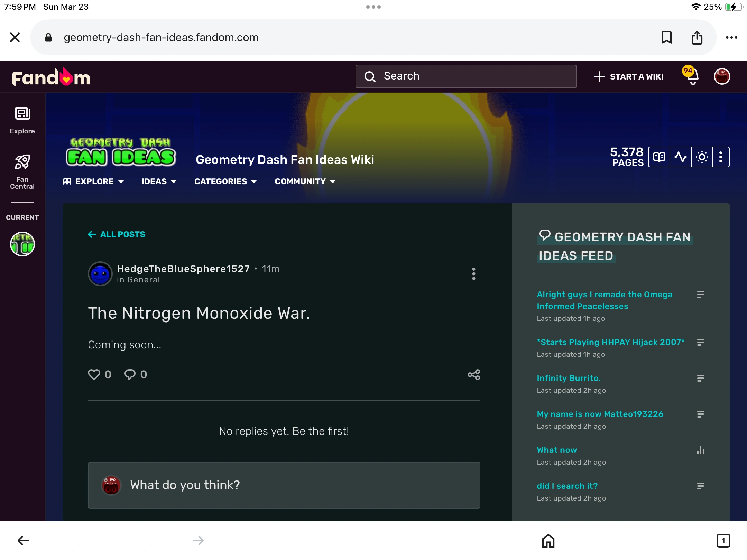Open the COMMUNITY nav menu
Screen dimensions: 747x560
coord(305,181)
